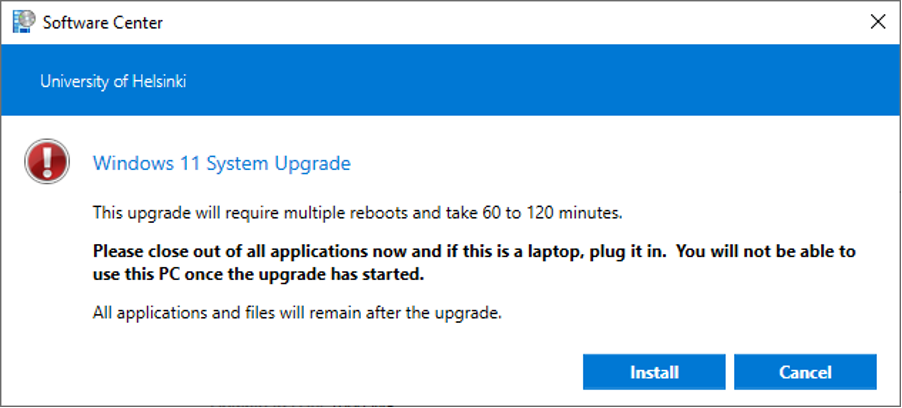Viewport: 902px width, 408px height.
Task: Click the bold 'Please close out of all applications' line
Action: pyautogui.click(x=474, y=251)
